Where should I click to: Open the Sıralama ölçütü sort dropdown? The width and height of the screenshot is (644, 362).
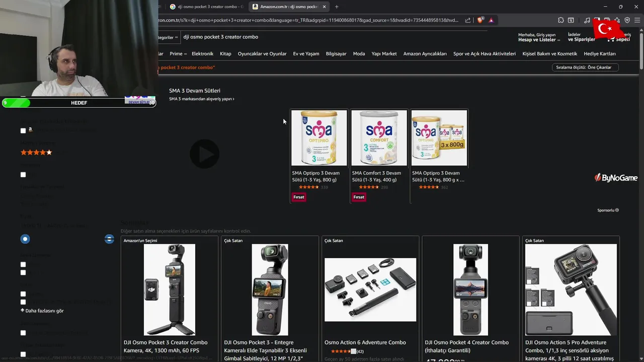(x=585, y=67)
